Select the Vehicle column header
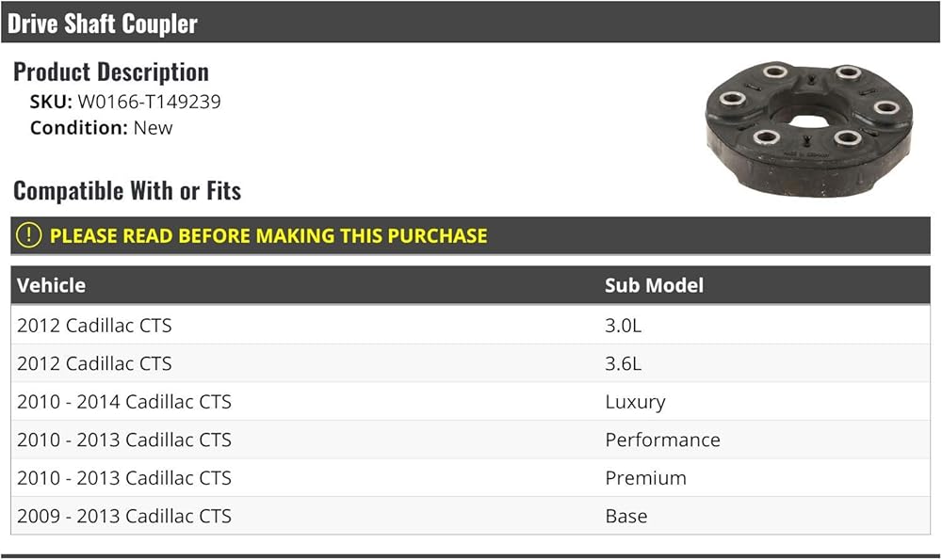This screenshot has height=560, width=942. tap(51, 285)
